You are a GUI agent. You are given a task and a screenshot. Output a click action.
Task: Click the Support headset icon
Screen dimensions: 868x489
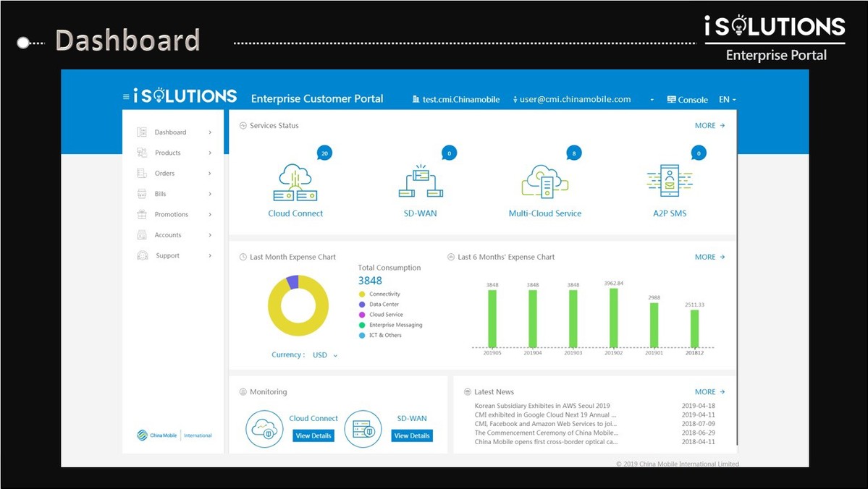point(143,255)
